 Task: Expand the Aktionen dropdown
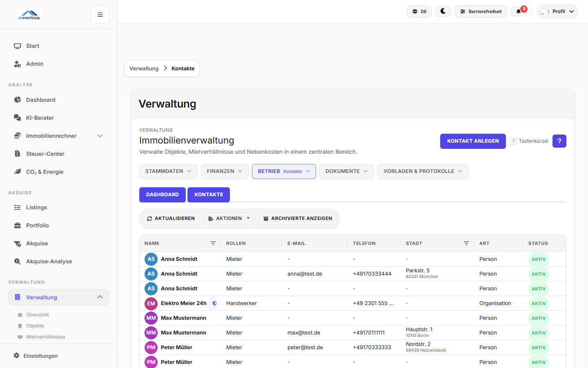(229, 218)
